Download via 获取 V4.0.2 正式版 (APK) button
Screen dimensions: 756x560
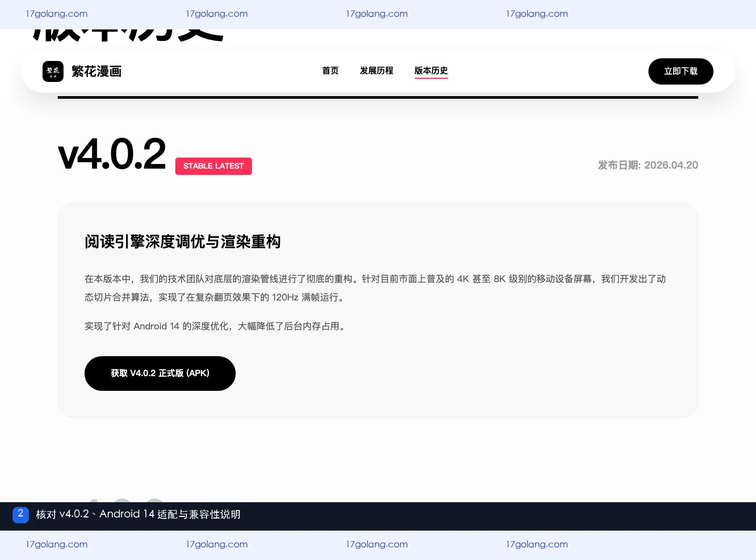click(160, 374)
